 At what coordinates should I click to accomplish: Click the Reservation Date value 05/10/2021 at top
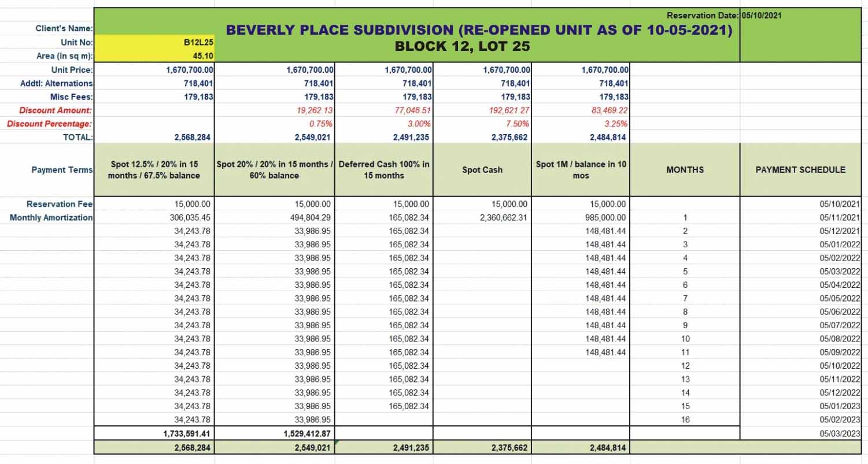[761, 16]
